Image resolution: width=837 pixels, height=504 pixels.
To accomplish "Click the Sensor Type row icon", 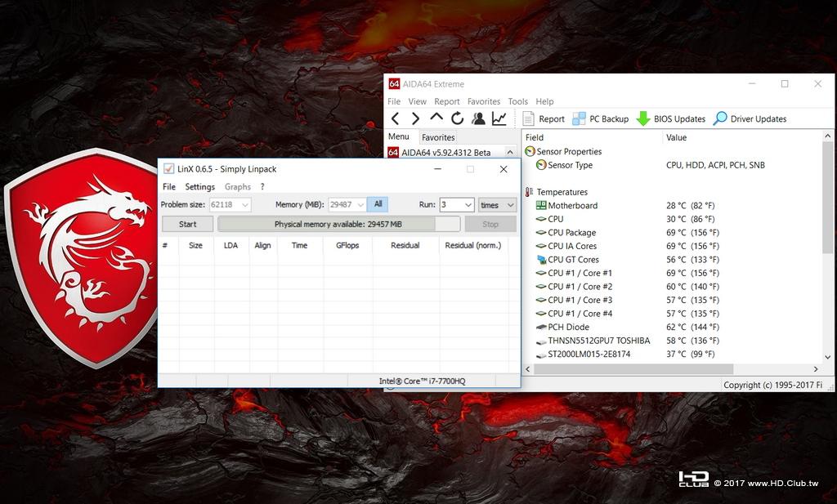I will tap(541, 165).
